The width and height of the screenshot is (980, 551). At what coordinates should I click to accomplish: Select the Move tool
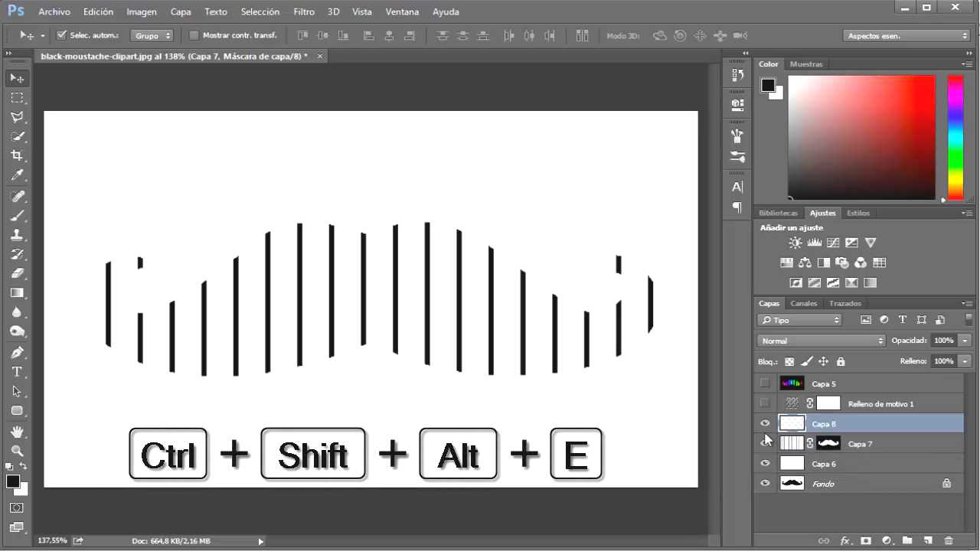[17, 78]
